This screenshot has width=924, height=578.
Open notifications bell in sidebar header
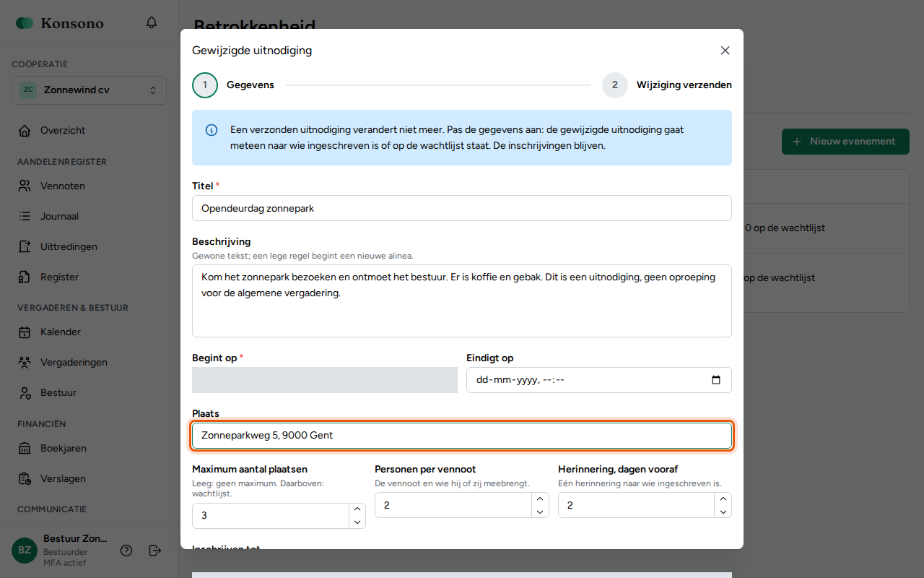coord(152,22)
